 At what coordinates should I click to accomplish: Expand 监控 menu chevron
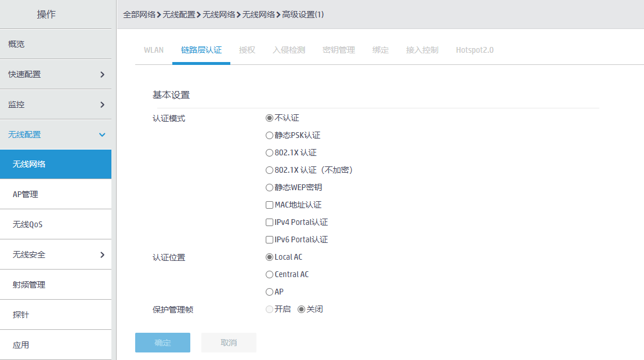102,105
